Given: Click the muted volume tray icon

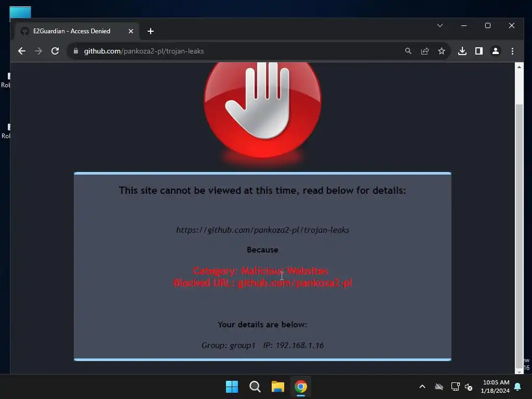Looking at the screenshot, I should coord(469,387).
